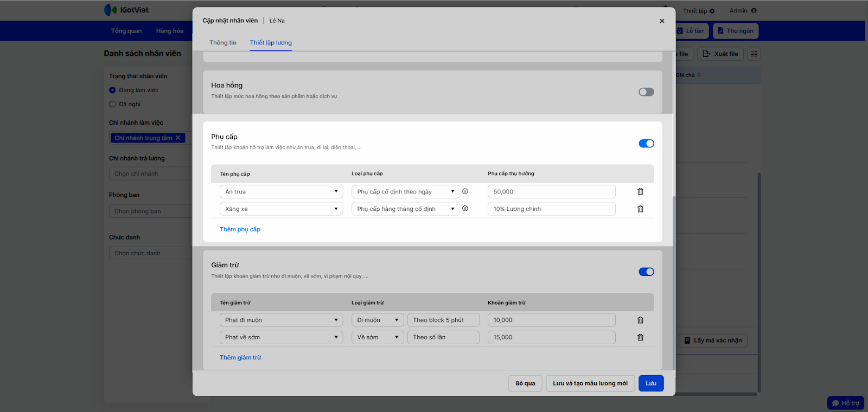The image size is (868, 412).
Task: Switch to the Thông tin tab
Action: click(223, 43)
